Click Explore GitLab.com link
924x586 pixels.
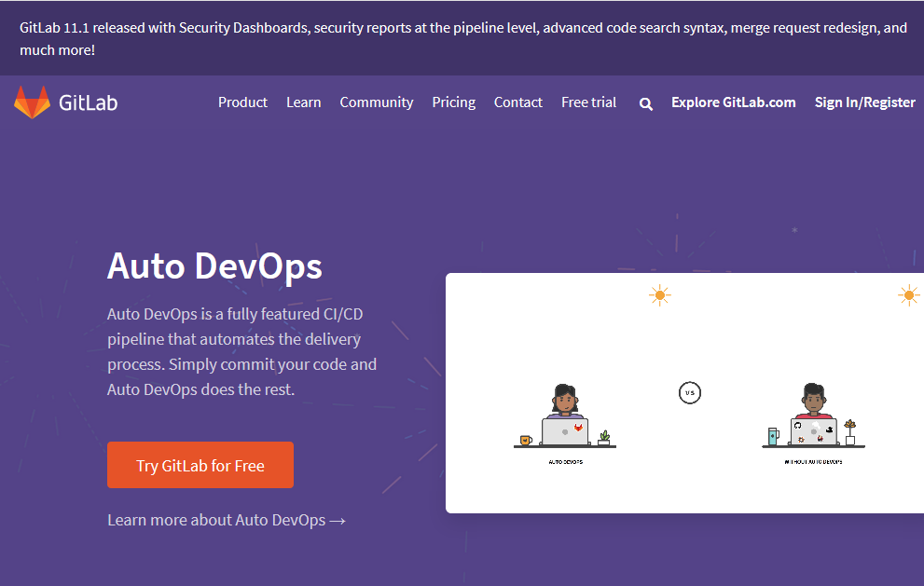[x=733, y=102]
